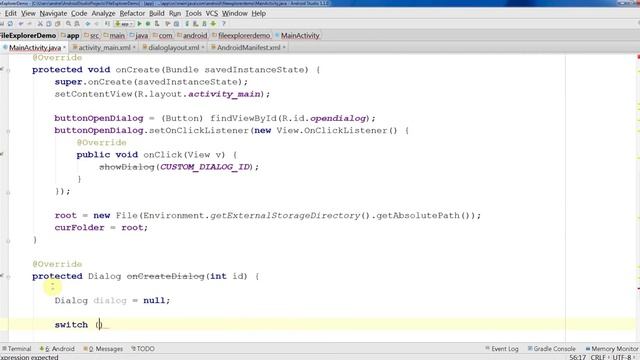This screenshot has width=640, height=360.
Task: Collapse the setOnClickListener fold marker
Action: [x=8, y=131]
